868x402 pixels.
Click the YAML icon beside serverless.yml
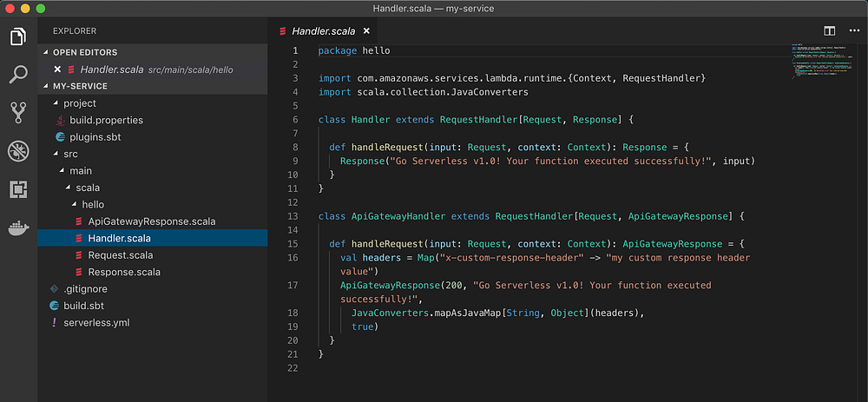coord(54,322)
